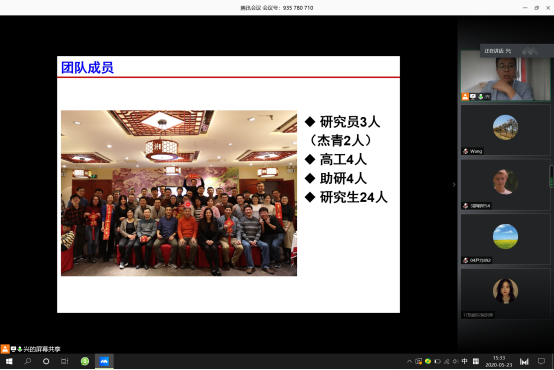Image resolution: width=554 pixels, height=370 pixels.
Task: Collapse the participant video sidebar arrow
Action: [x=454, y=184]
